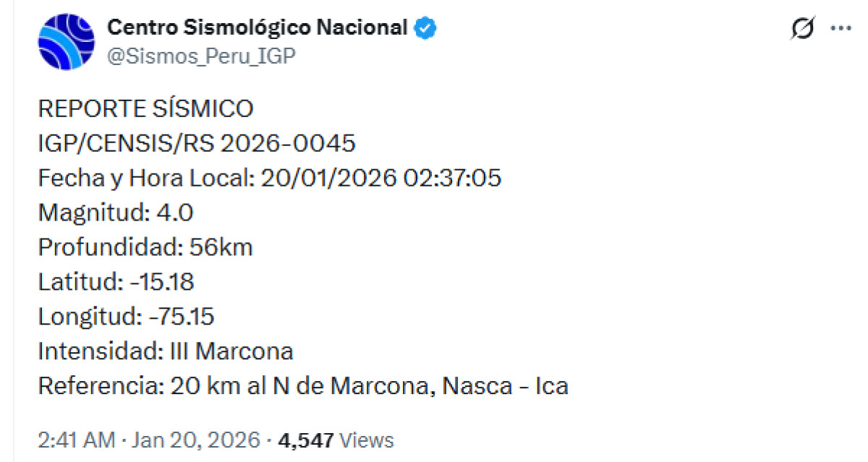
Task: Click the Profundidad: 56km line
Action: (145, 247)
